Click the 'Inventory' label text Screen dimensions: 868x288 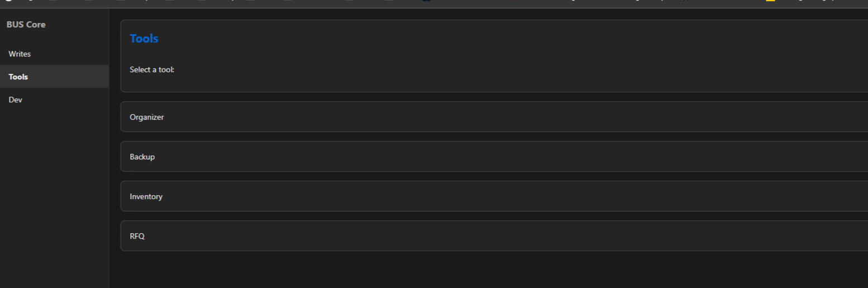(x=146, y=197)
